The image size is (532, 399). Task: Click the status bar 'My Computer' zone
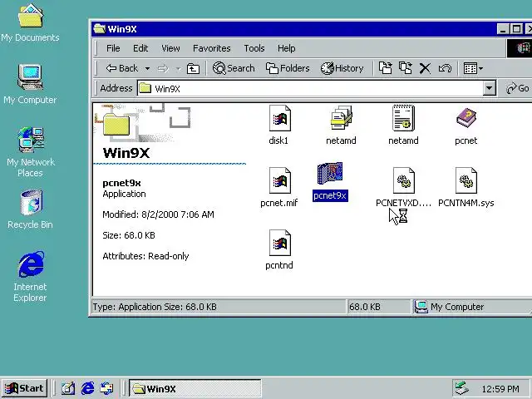[x=471, y=307]
